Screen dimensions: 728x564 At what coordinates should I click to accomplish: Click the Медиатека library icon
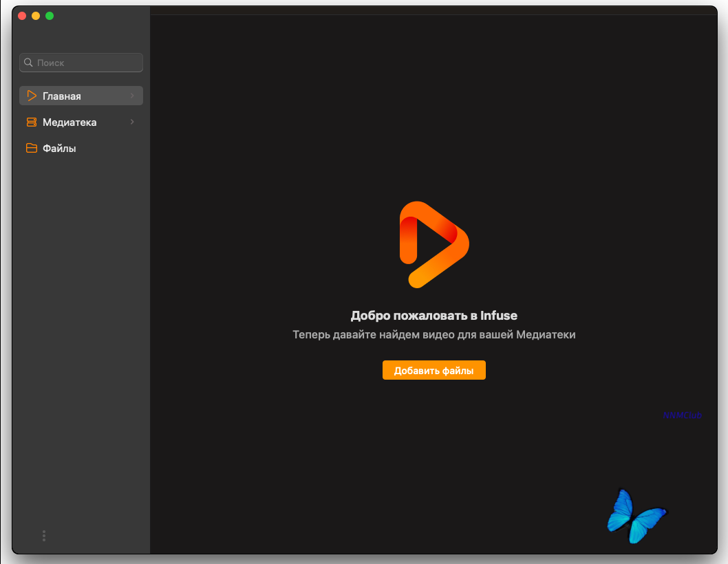coord(32,122)
